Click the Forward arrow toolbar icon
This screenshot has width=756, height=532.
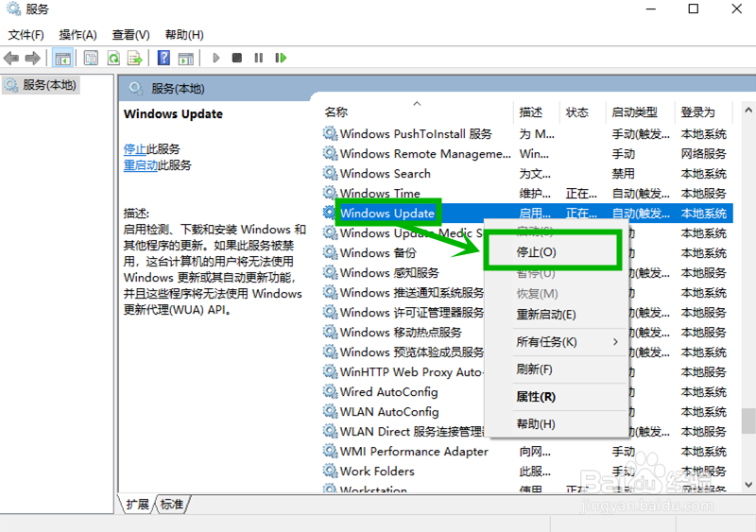(x=32, y=59)
